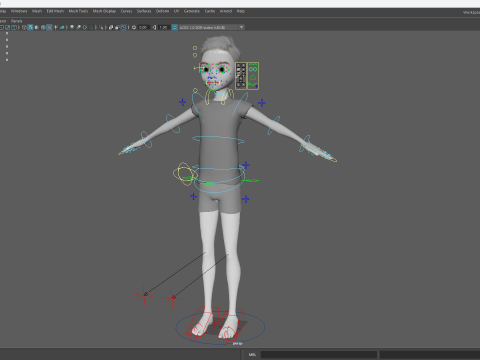Select the cyan elbow ring on the character's right arm
This screenshot has width=480, height=360.
pos(173,123)
